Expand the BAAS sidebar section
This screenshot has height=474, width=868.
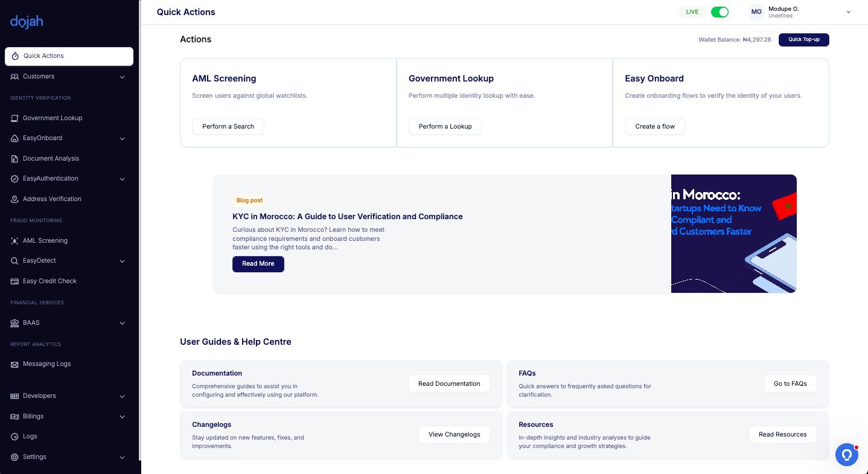(x=122, y=323)
